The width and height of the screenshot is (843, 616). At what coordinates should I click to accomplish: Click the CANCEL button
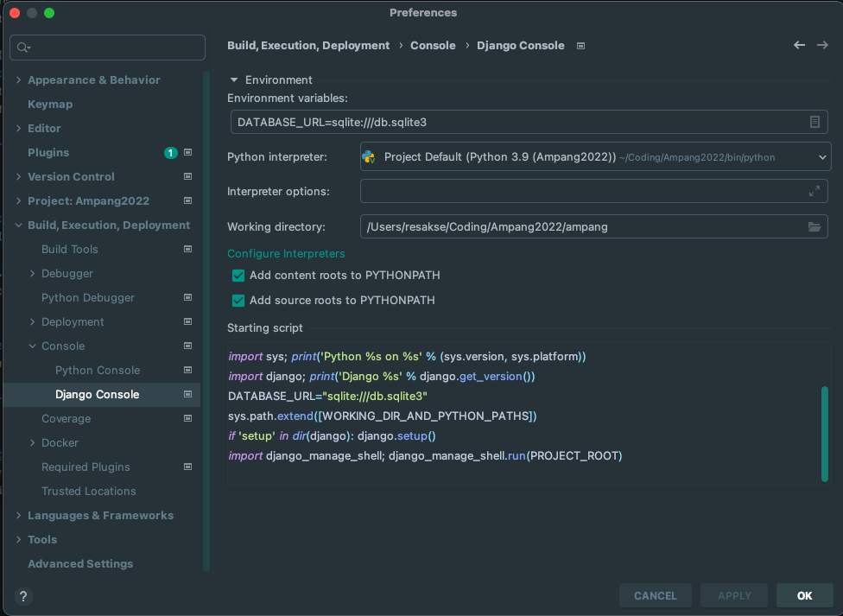click(655, 595)
